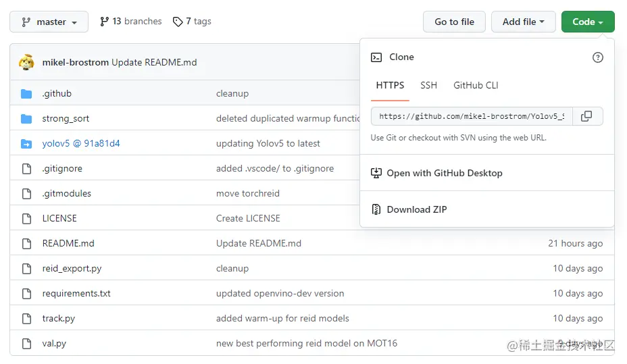This screenshot has height=364, width=627.
Task: Open the strong_sort folder
Action: pos(66,118)
